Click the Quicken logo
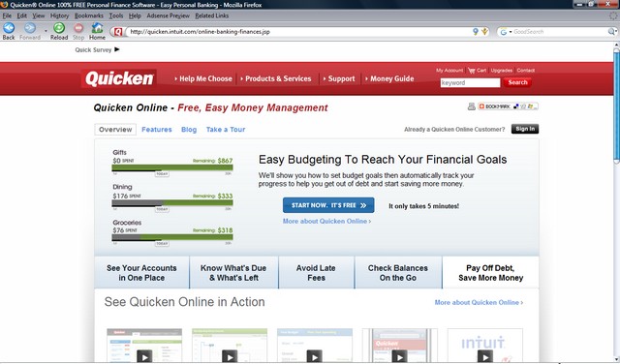 (119, 78)
